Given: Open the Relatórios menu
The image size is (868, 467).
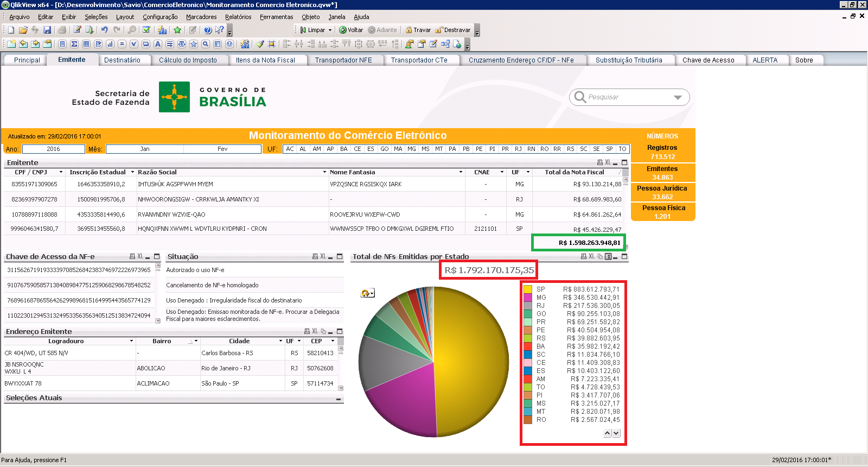Looking at the screenshot, I should pyautogui.click(x=238, y=17).
